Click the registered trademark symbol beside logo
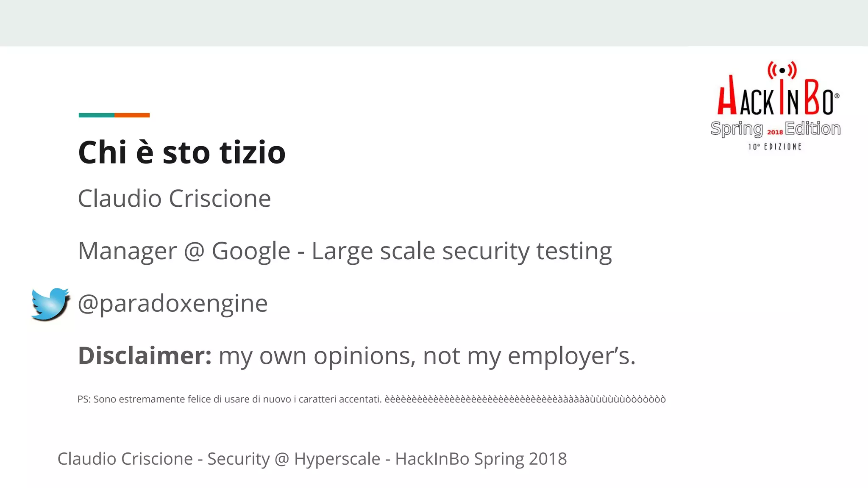Viewport: 868px width, 488px height. click(x=837, y=96)
